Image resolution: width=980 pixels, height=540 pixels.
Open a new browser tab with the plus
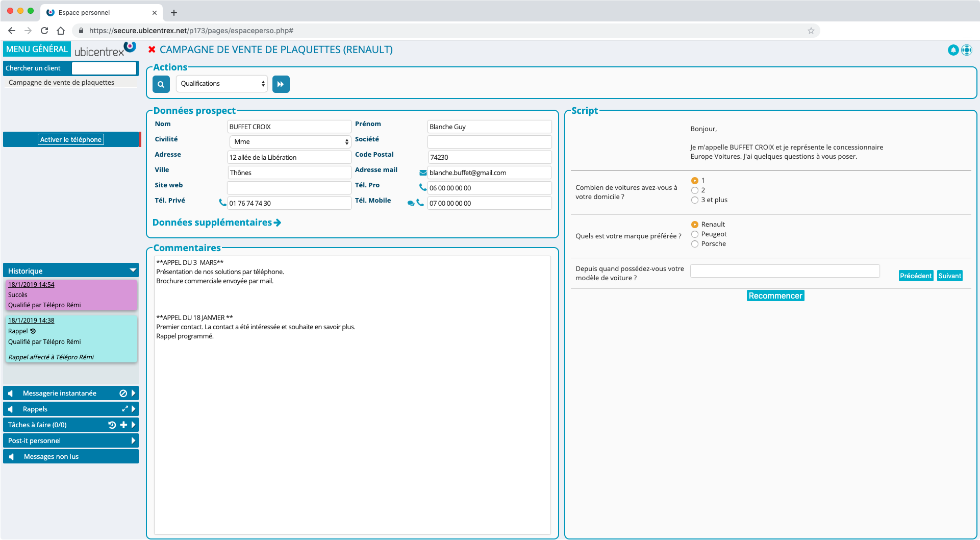tap(174, 12)
